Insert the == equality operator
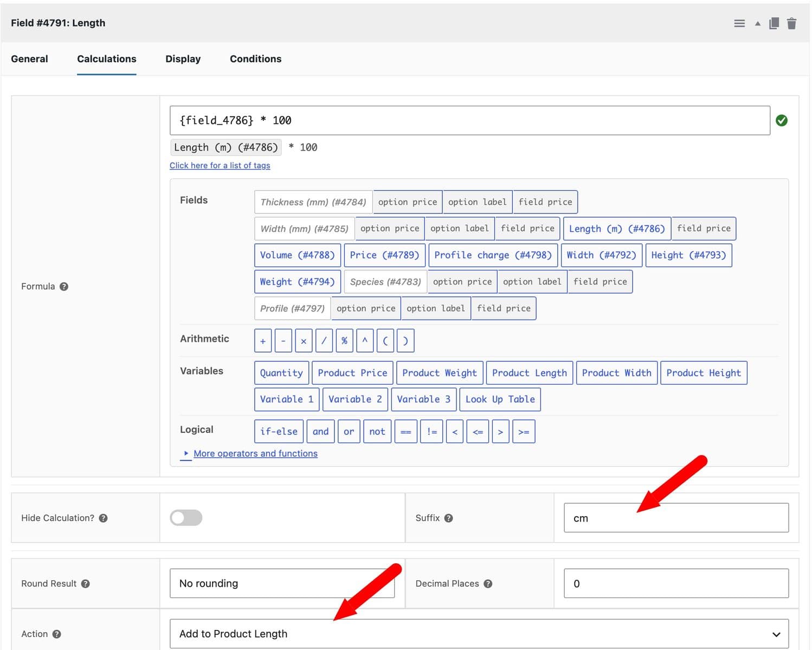 [405, 432]
